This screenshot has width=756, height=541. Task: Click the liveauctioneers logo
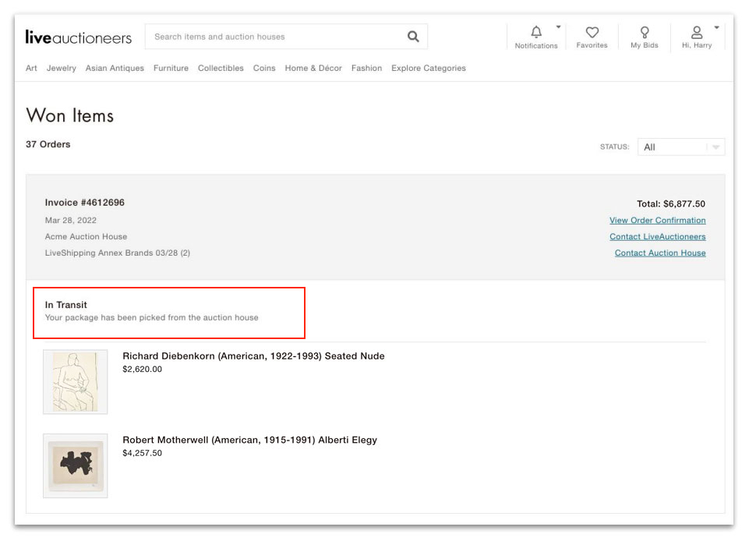click(x=79, y=37)
